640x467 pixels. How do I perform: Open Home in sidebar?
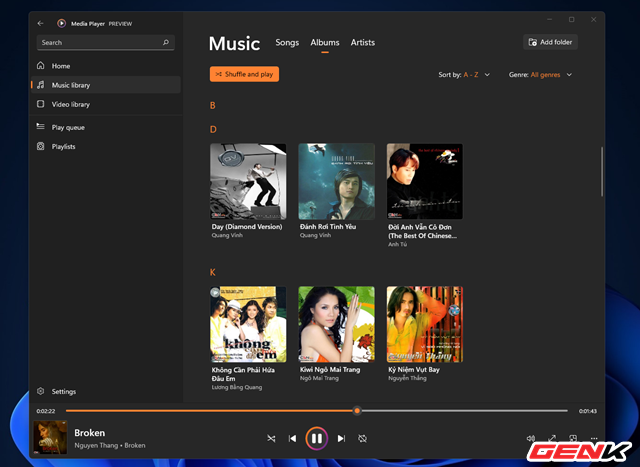(106, 66)
